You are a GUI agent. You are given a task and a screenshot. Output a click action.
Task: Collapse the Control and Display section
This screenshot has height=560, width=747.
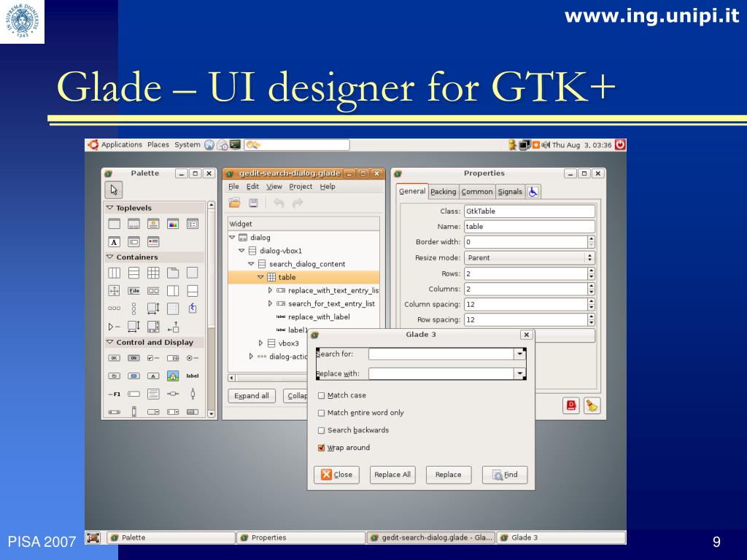pyautogui.click(x=109, y=343)
